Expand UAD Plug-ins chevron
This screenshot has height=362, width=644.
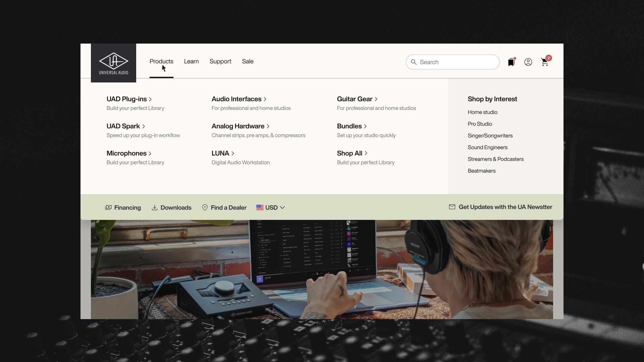(x=150, y=99)
